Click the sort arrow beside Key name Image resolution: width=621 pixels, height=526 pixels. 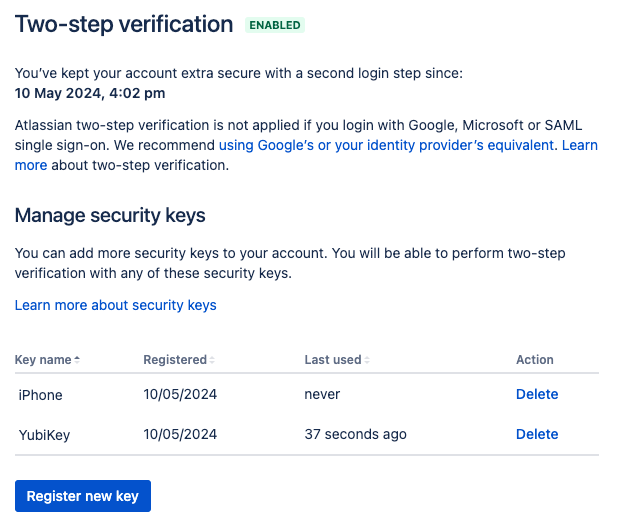[78, 360]
